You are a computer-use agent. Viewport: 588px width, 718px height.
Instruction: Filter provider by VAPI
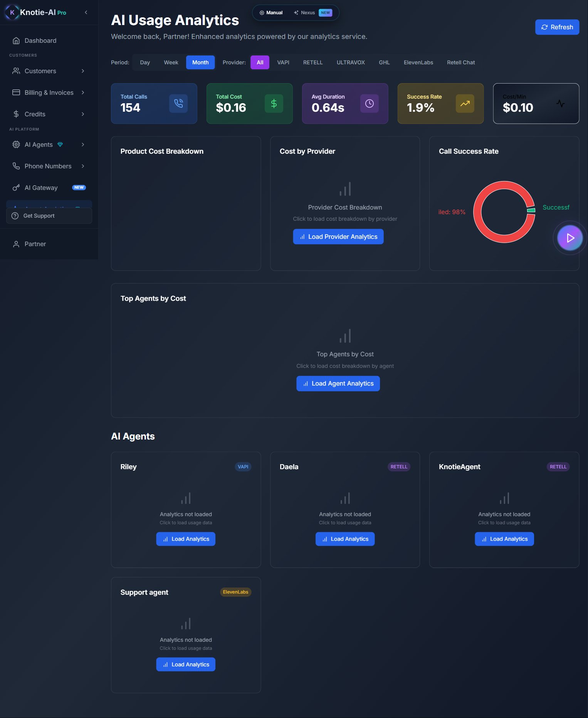click(283, 62)
